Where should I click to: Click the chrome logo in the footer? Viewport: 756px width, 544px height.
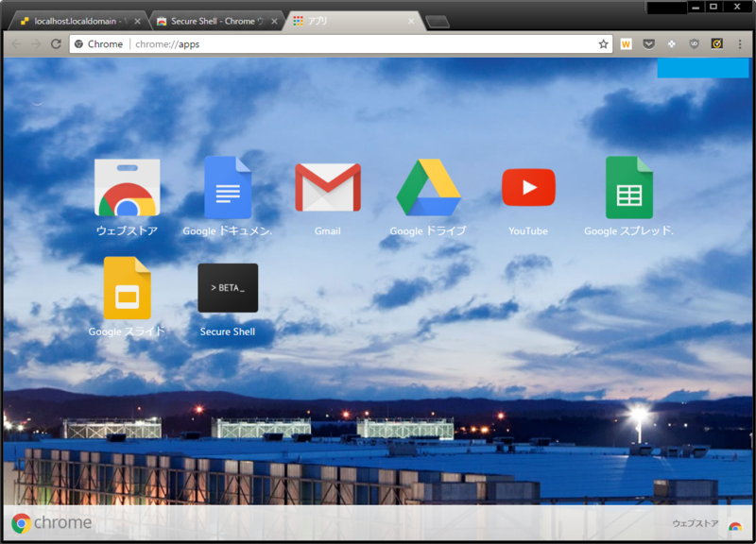tap(51, 523)
